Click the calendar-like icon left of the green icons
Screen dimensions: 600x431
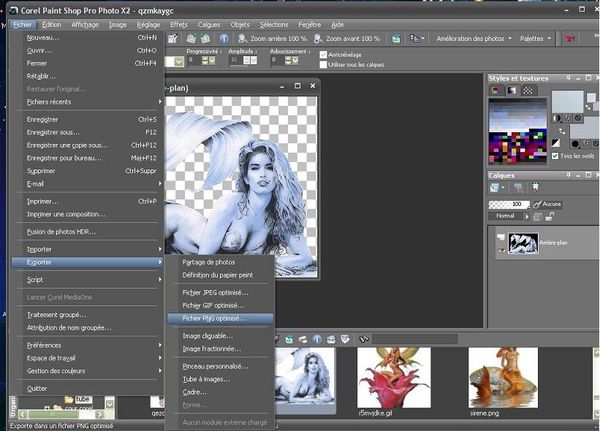(x=173, y=39)
